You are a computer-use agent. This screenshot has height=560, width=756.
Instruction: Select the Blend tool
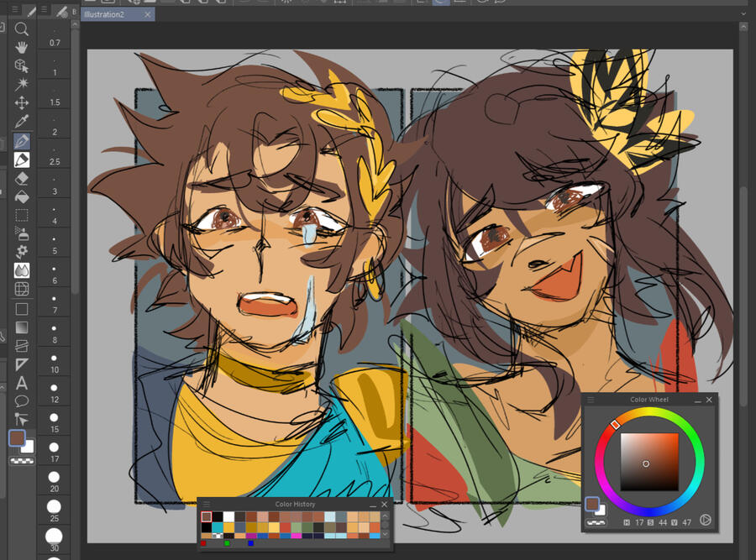tap(23, 270)
